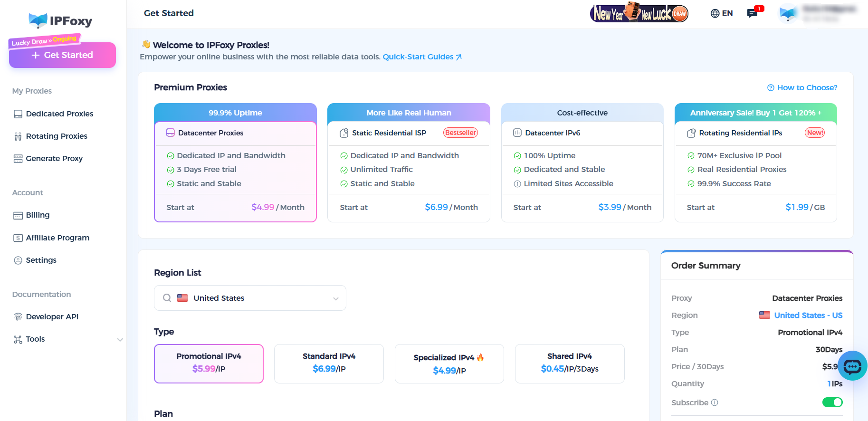This screenshot has width=868, height=421.
Task: Click the user avatar icon
Action: pyautogui.click(x=789, y=13)
